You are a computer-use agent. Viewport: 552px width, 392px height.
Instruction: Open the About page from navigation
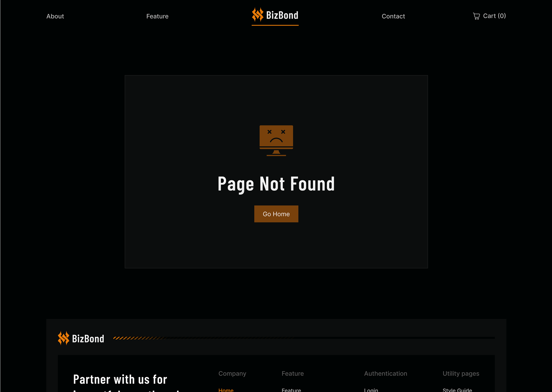pos(55,16)
